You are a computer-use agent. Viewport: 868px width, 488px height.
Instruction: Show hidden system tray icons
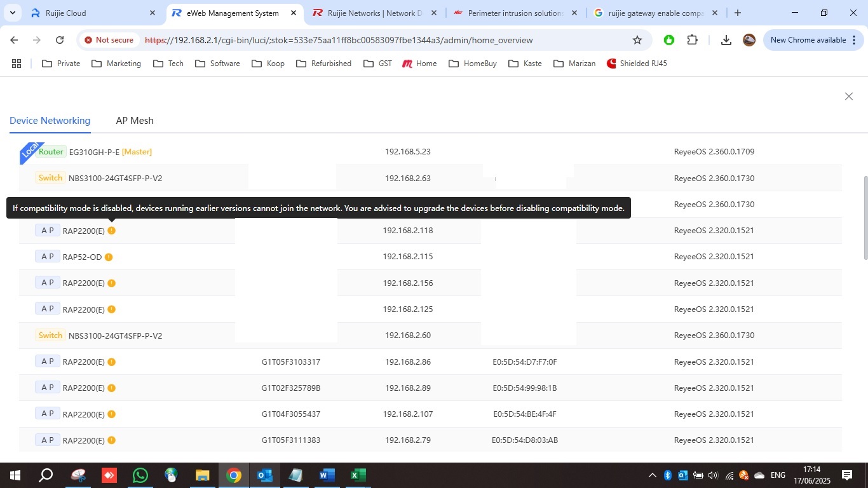pos(653,475)
